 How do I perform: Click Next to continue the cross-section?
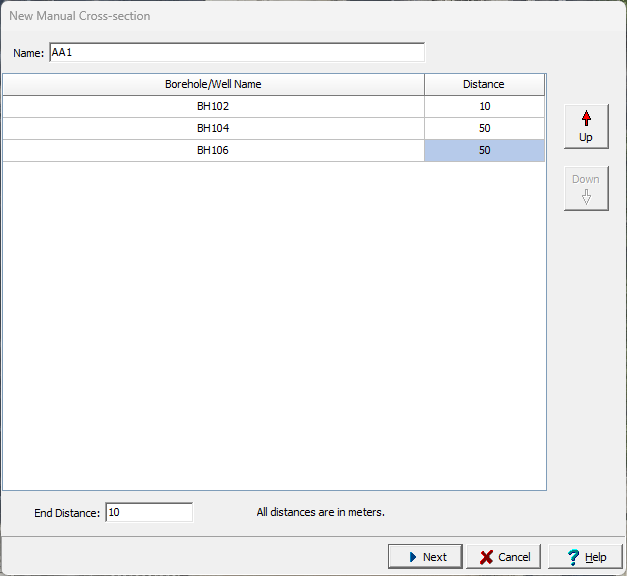425,556
